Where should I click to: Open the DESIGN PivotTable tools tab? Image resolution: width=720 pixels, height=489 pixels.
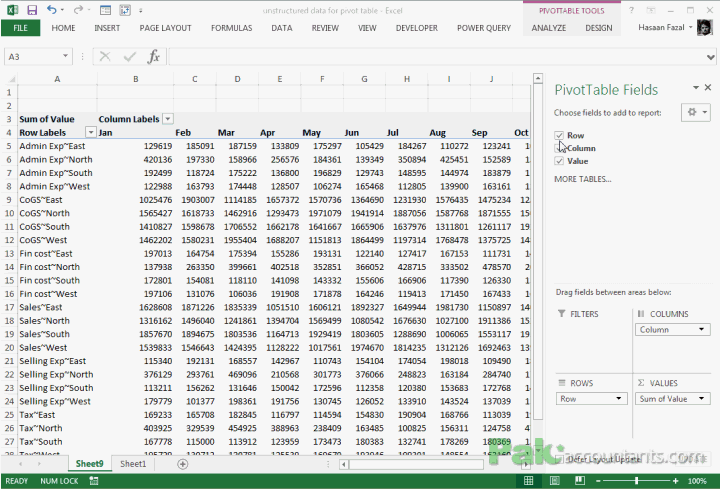point(598,28)
